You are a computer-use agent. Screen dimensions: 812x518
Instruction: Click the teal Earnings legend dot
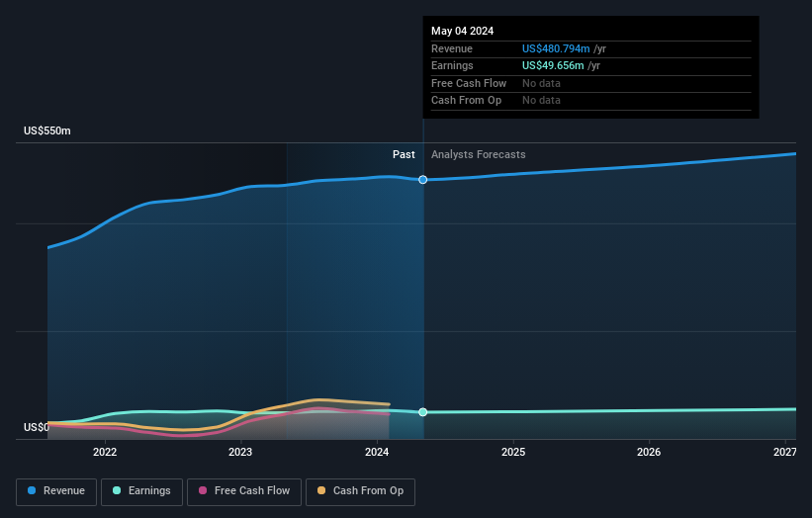click(x=117, y=490)
